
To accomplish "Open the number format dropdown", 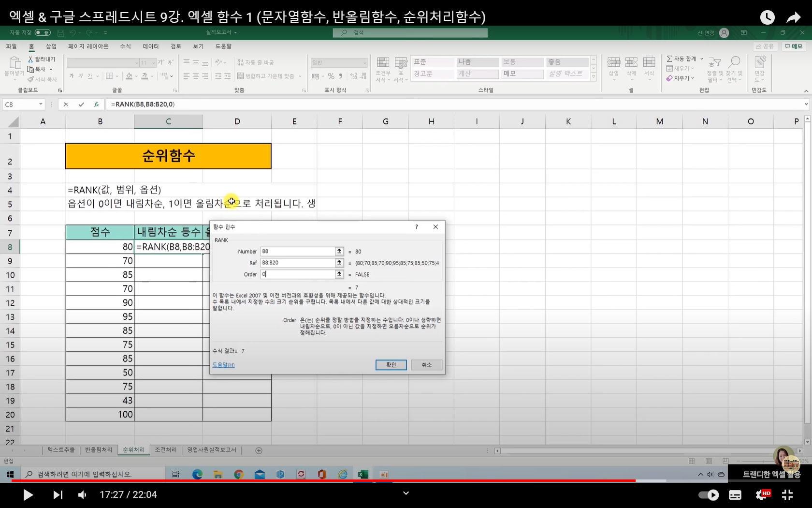I will (x=364, y=63).
